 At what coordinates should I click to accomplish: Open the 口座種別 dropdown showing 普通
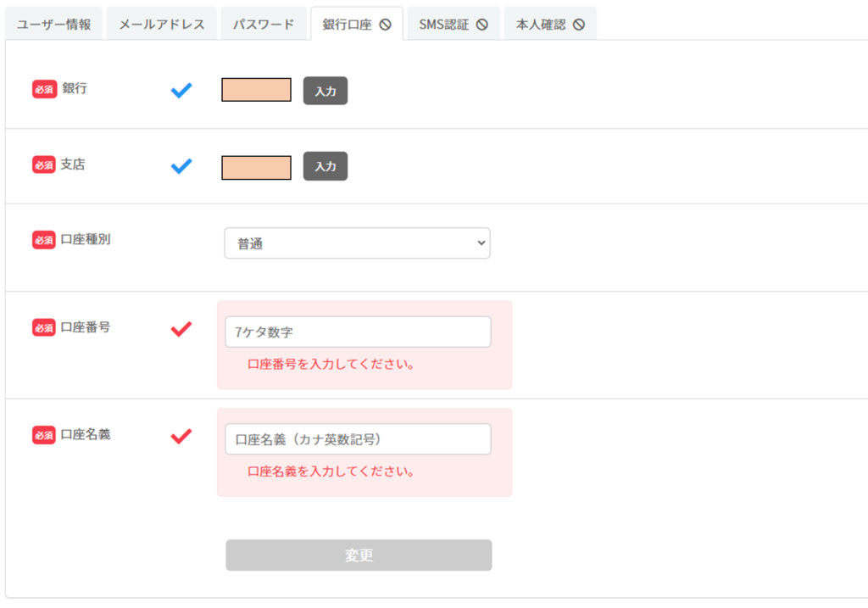pyautogui.click(x=357, y=243)
